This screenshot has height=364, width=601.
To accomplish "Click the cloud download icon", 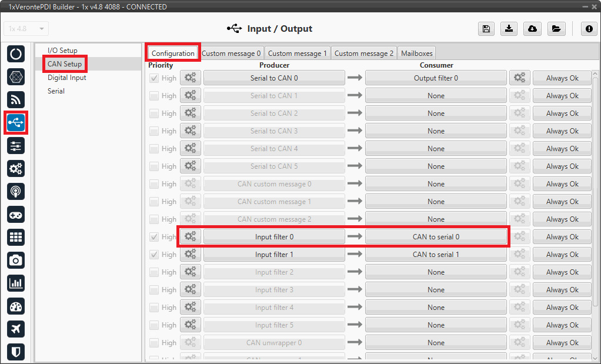I will [x=532, y=29].
